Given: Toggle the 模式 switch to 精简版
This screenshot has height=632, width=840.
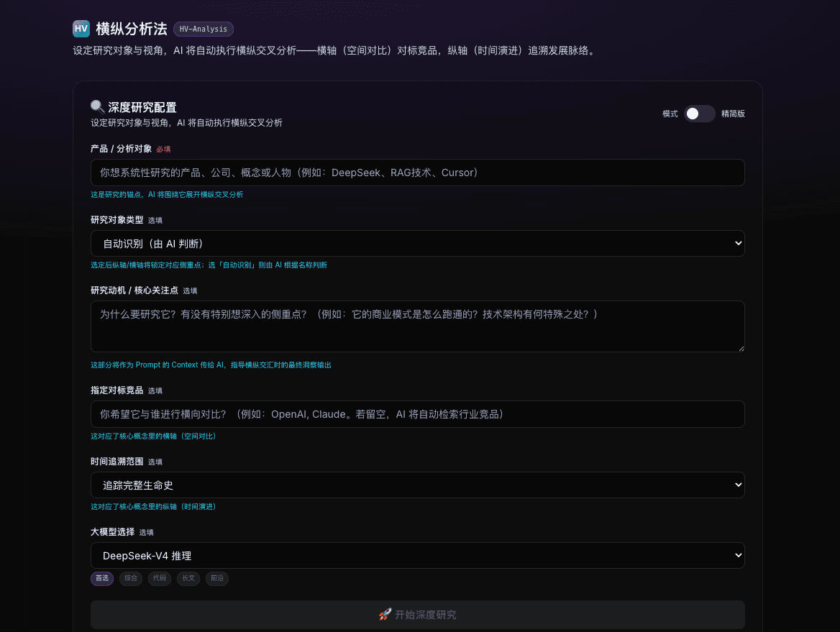Looking at the screenshot, I should click(699, 114).
